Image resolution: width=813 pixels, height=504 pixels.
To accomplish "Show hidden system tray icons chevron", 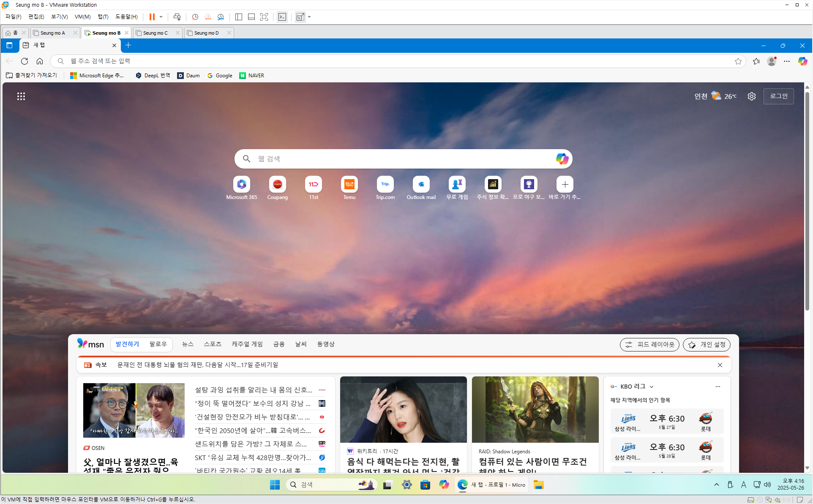I will pos(716,485).
